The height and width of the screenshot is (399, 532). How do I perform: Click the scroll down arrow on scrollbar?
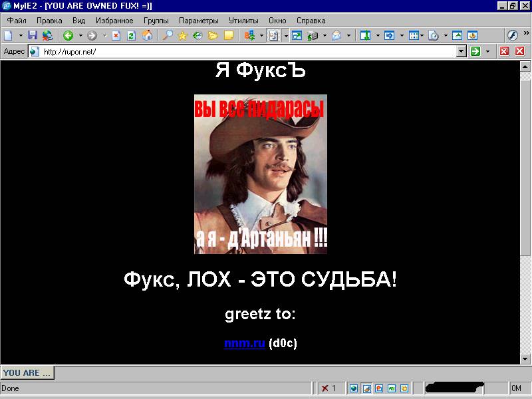(x=525, y=359)
